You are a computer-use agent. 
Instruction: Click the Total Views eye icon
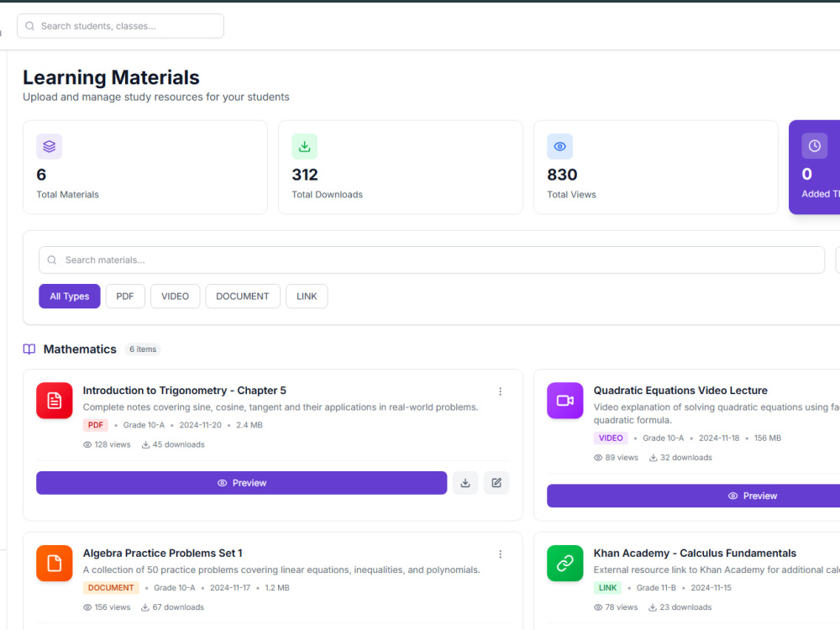click(x=559, y=146)
